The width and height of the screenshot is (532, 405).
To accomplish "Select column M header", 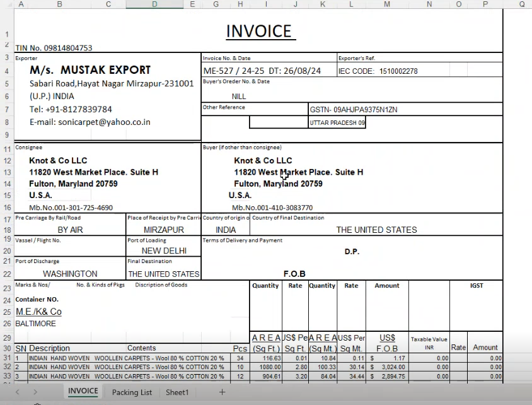I will click(386, 4).
